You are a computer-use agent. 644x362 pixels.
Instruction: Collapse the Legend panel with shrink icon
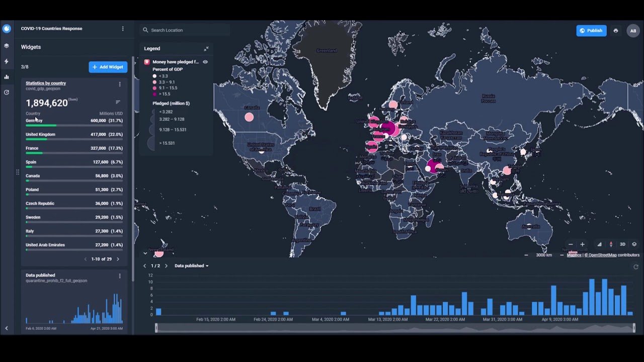coord(206,49)
